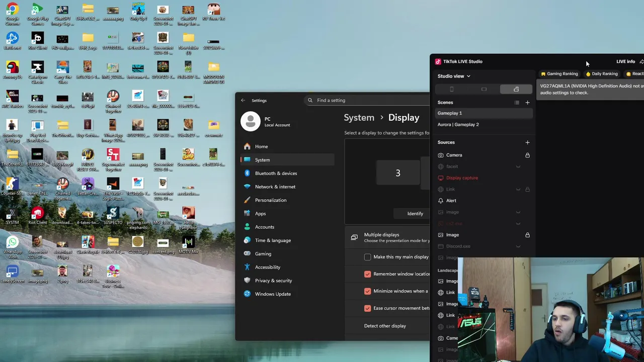Add a new source with the Sources plus
The width and height of the screenshot is (644, 362).
coord(527,142)
